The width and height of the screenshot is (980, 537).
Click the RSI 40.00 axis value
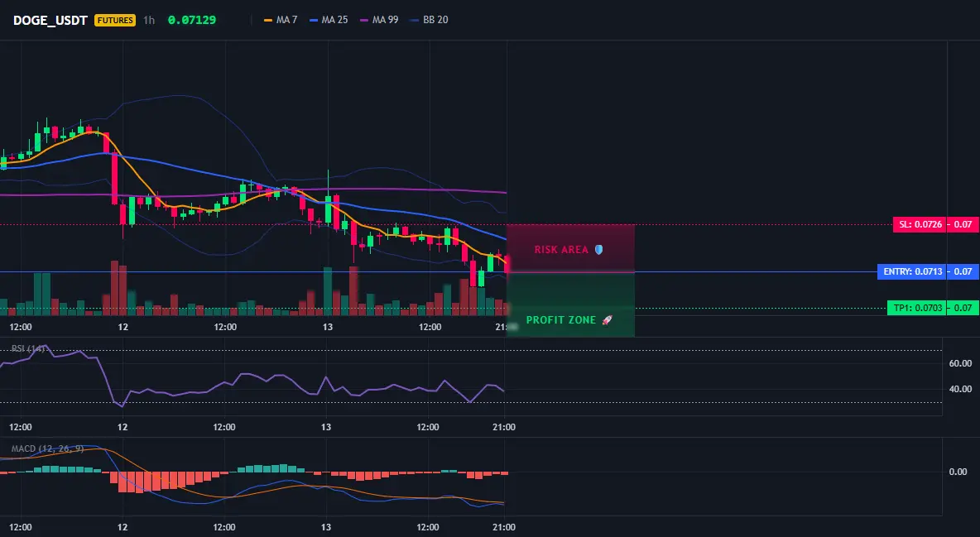point(960,389)
